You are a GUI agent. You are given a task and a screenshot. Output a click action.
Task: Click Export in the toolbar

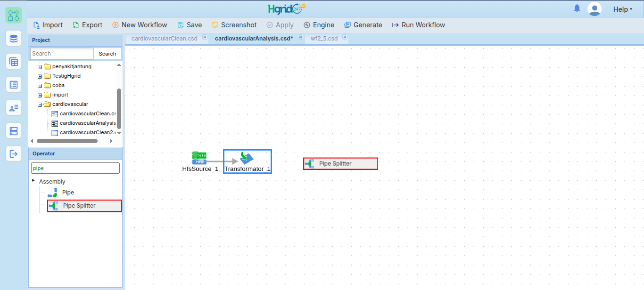87,25
